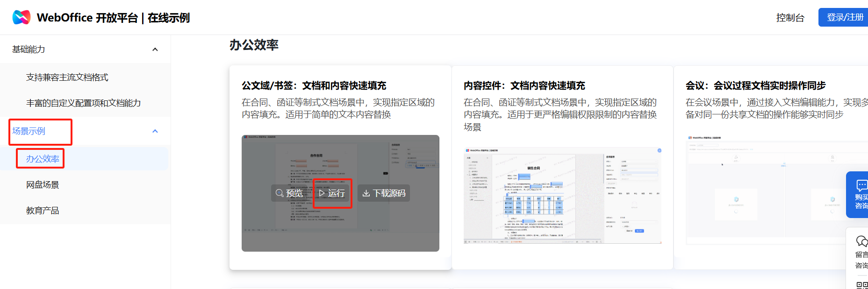Click the play triangle icon for 运行
The image size is (868, 289).
click(x=322, y=193)
